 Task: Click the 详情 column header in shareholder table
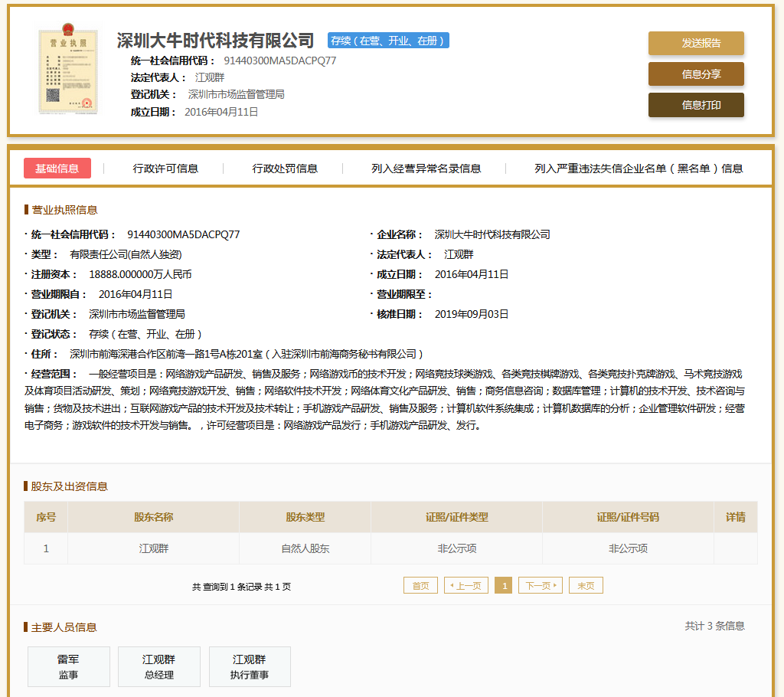coord(735,517)
